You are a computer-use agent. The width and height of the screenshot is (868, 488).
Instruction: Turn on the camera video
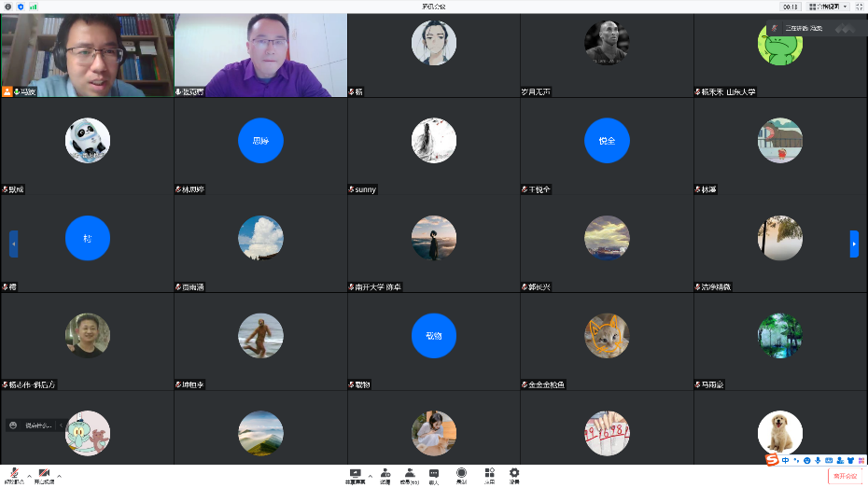coord(44,474)
